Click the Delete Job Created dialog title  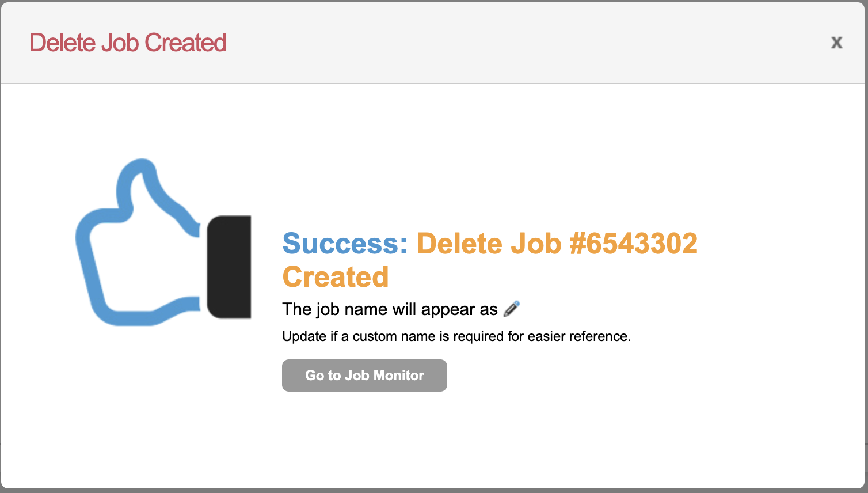point(128,43)
